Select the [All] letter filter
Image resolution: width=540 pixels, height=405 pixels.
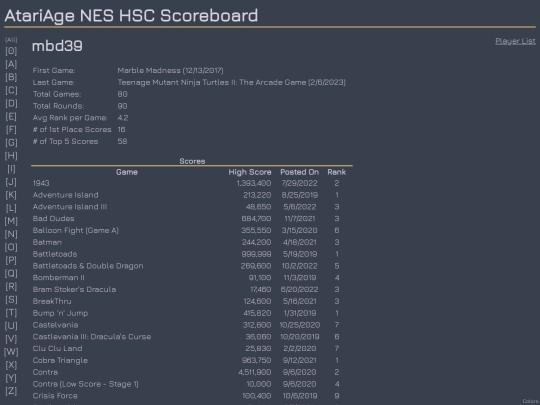(x=11, y=40)
